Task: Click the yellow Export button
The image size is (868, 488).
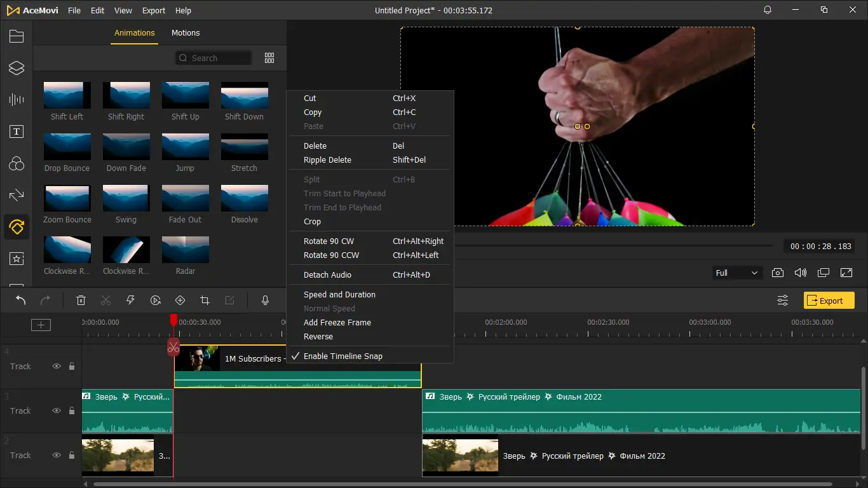Action: tap(829, 301)
